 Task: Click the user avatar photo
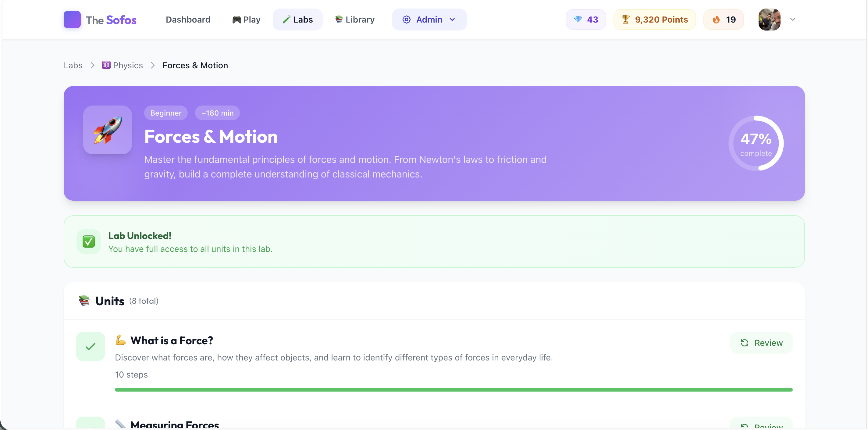click(769, 20)
